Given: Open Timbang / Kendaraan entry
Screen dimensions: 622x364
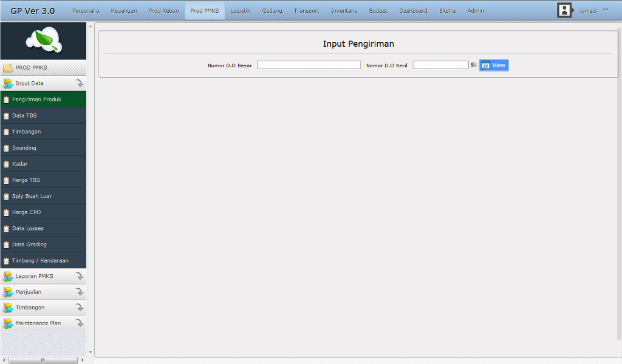Looking at the screenshot, I should 43,261.
